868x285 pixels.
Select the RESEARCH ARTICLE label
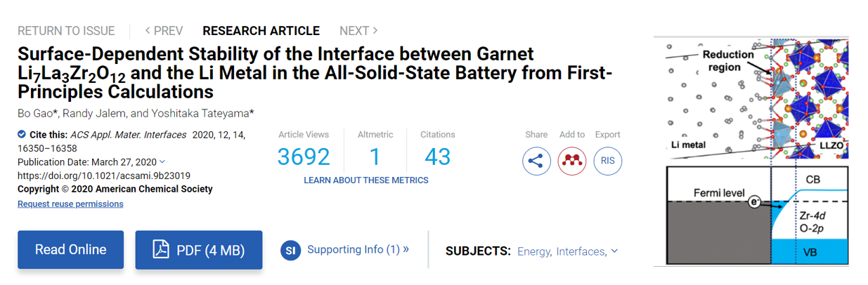coord(261,31)
